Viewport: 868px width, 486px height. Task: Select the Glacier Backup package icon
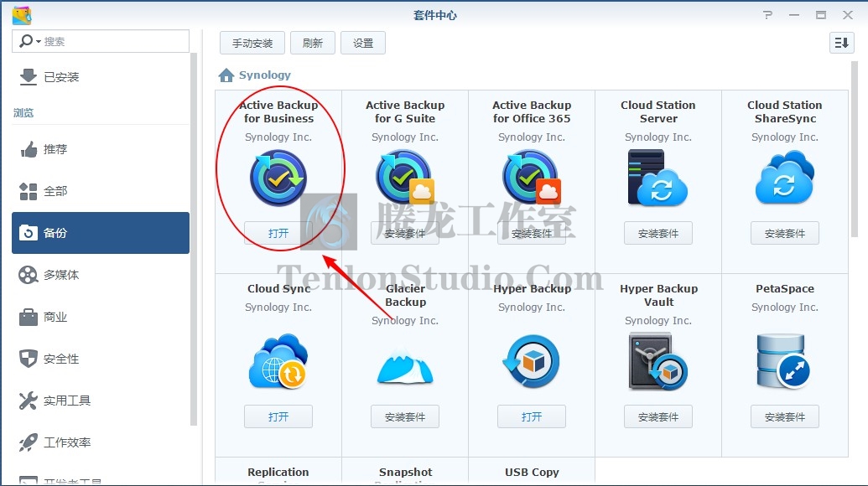coord(405,366)
